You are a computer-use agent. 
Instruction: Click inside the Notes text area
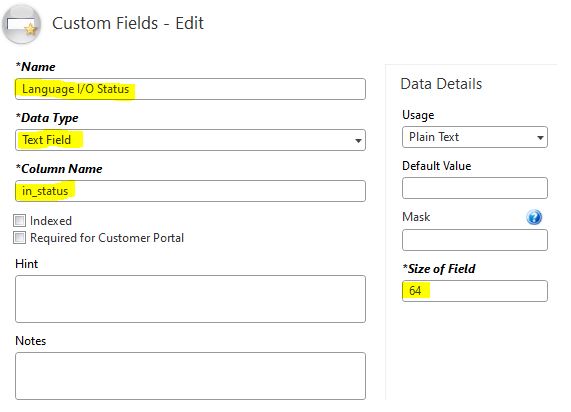[190, 376]
